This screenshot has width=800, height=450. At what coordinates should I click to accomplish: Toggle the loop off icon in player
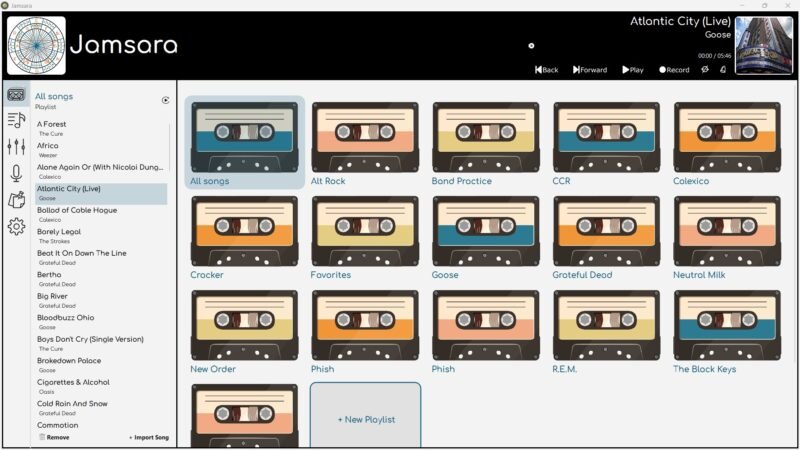pos(705,69)
